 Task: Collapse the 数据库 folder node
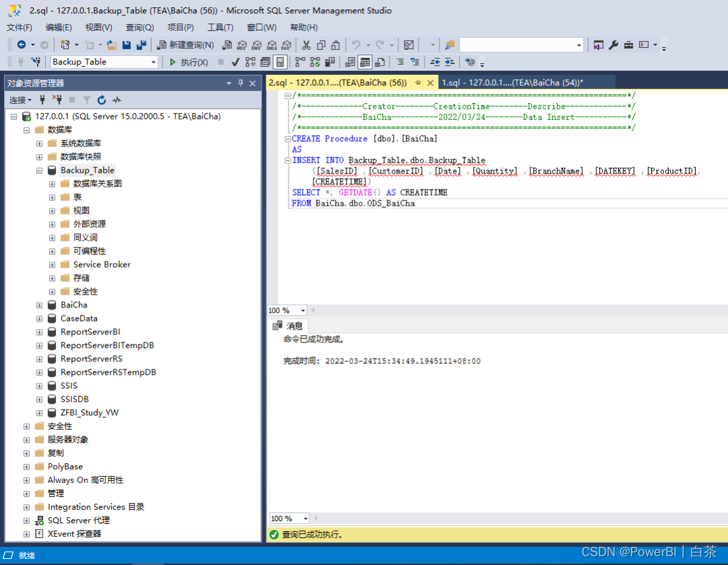pyautogui.click(x=26, y=130)
